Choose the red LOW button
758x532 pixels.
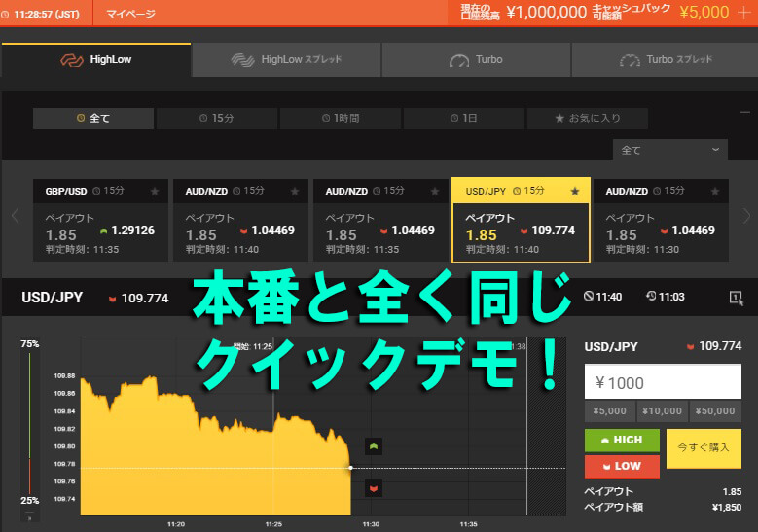622,466
